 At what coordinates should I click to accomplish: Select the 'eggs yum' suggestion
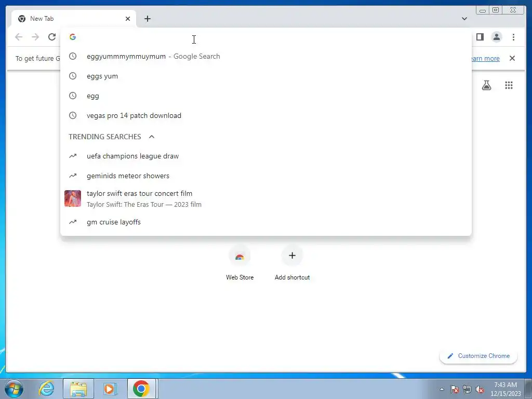(265, 76)
